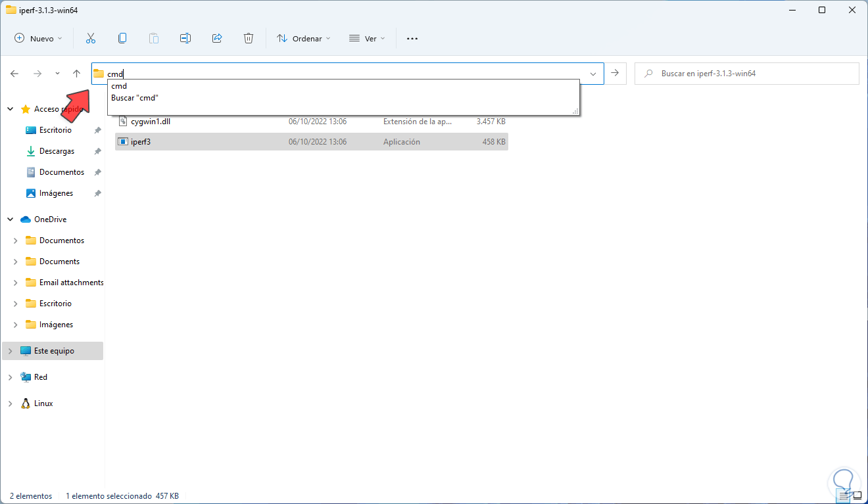Click the Delete trash can icon

click(x=249, y=39)
